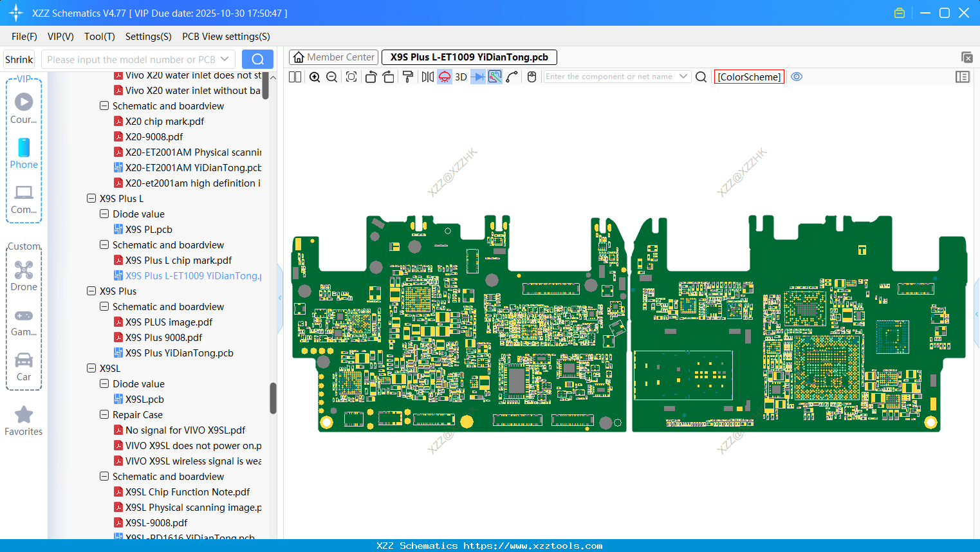The height and width of the screenshot is (552, 980).
Task: Collapse the Repair Case folder
Action: pos(104,415)
